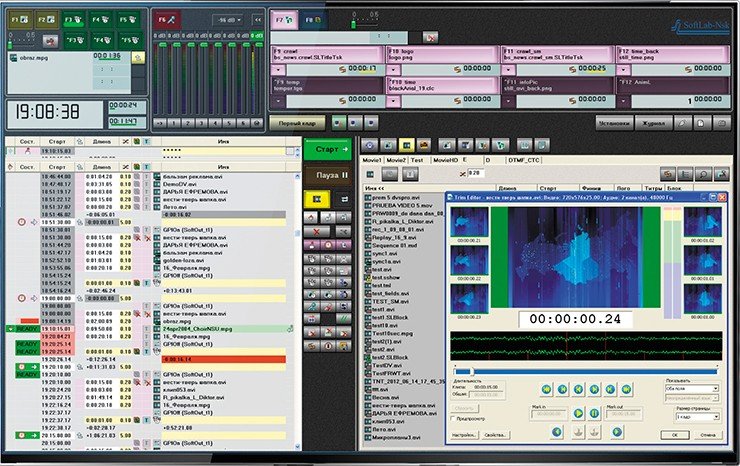
Task: Click Trim Editor Отмена button
Action: pos(707,434)
